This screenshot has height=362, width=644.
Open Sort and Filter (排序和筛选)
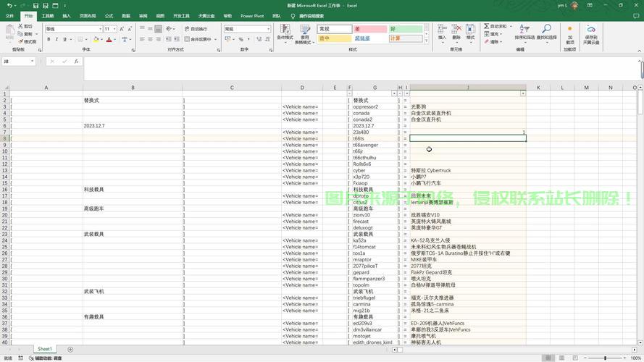524,32
